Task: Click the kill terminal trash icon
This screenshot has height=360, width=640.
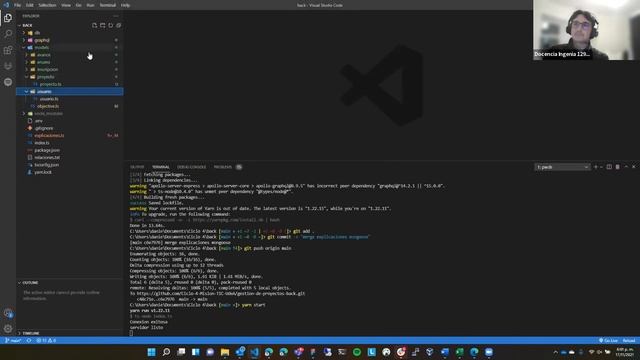Action: pos(618,167)
